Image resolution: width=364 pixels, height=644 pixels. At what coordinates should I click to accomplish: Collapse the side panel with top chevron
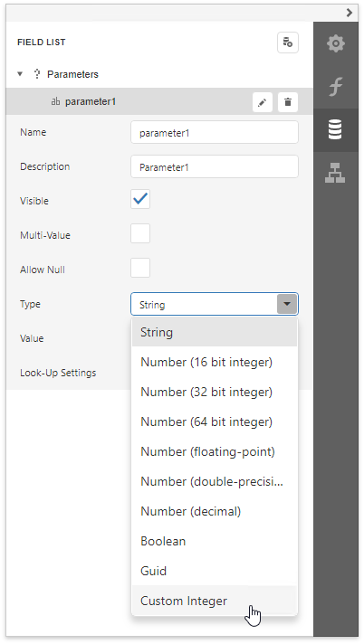tap(349, 13)
